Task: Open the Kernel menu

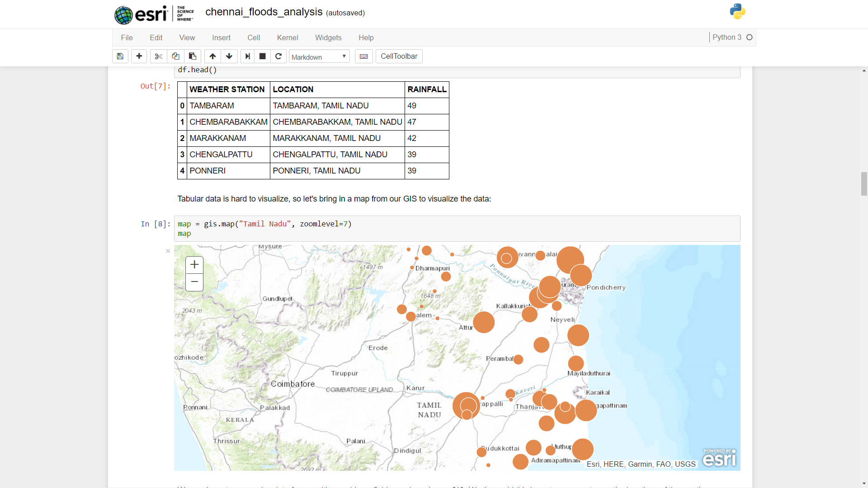Action: click(x=288, y=38)
